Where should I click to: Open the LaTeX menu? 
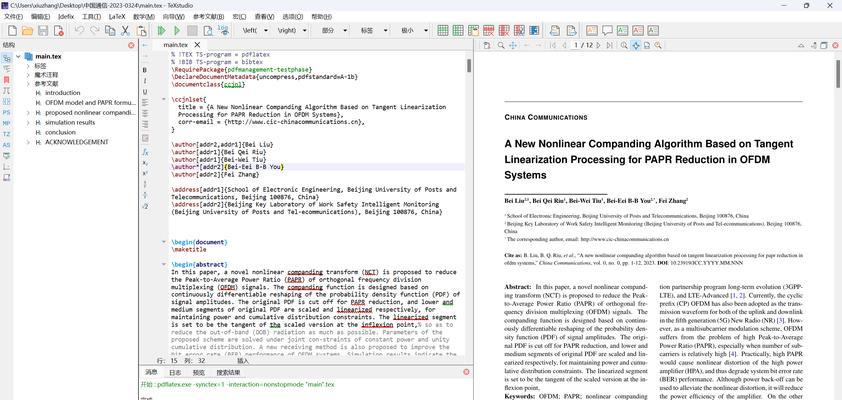tap(117, 17)
